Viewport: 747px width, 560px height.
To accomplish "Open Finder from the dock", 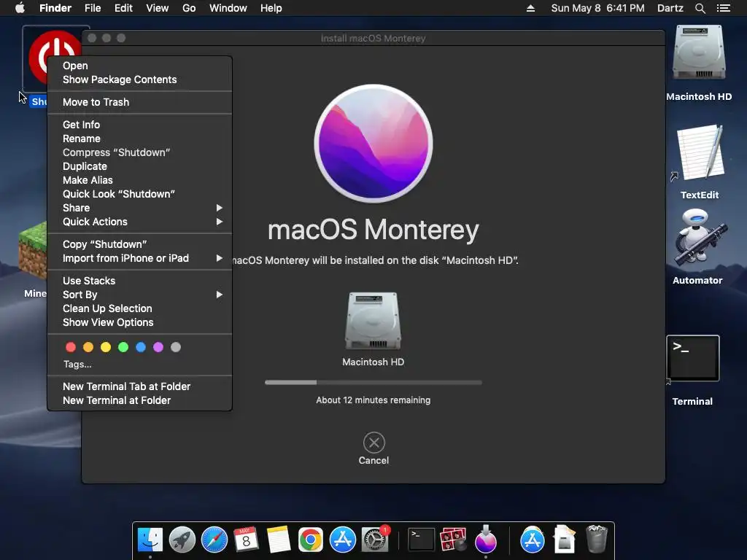I will [x=150, y=540].
